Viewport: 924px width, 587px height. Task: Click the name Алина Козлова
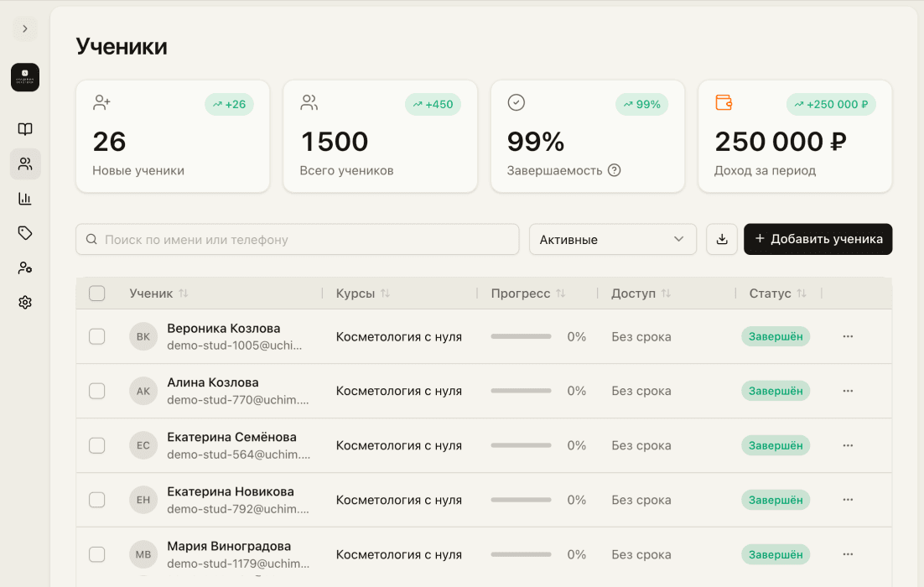pos(213,382)
